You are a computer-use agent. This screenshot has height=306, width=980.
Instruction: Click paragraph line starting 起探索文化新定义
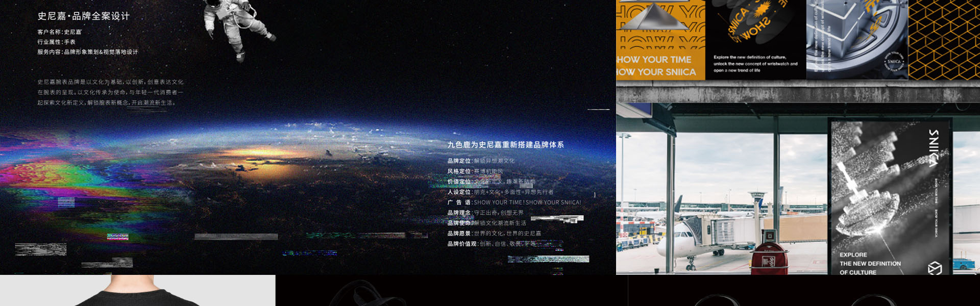(x=107, y=103)
